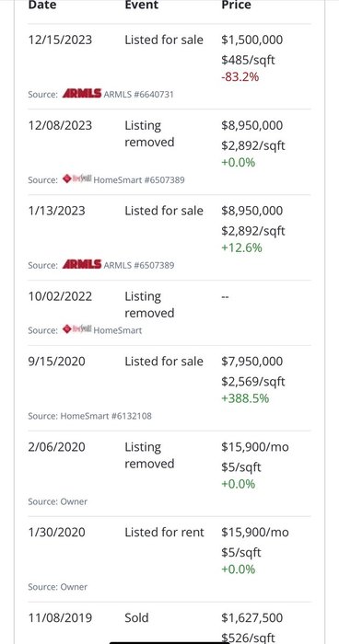Click the HomeSmart logo for listing #6507389
The height and width of the screenshot is (644, 339).
click(x=76, y=178)
